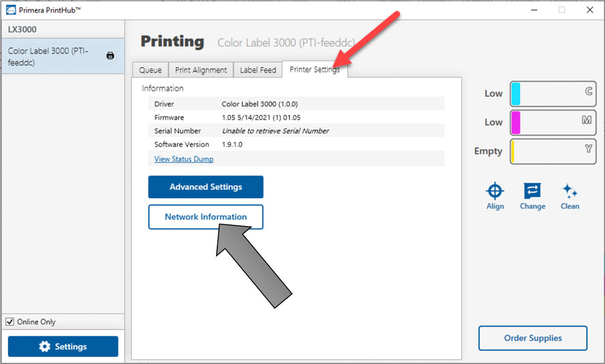The image size is (605, 364).
Task: Click the Software Version row label
Action: (x=181, y=145)
